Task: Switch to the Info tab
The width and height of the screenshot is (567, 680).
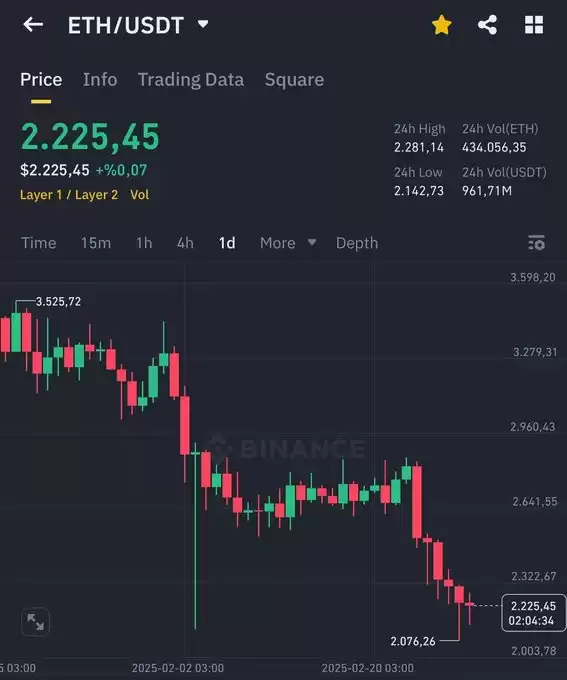Action: (x=100, y=80)
